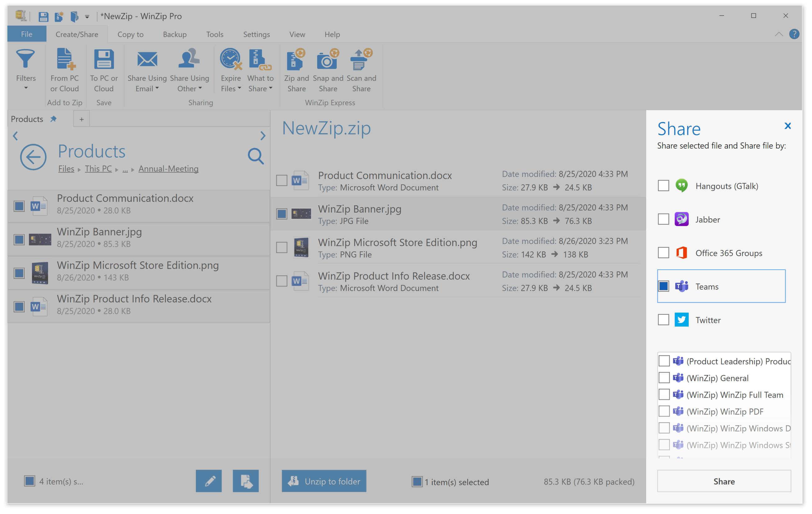Check (Product Leadership) channel

pos(664,361)
